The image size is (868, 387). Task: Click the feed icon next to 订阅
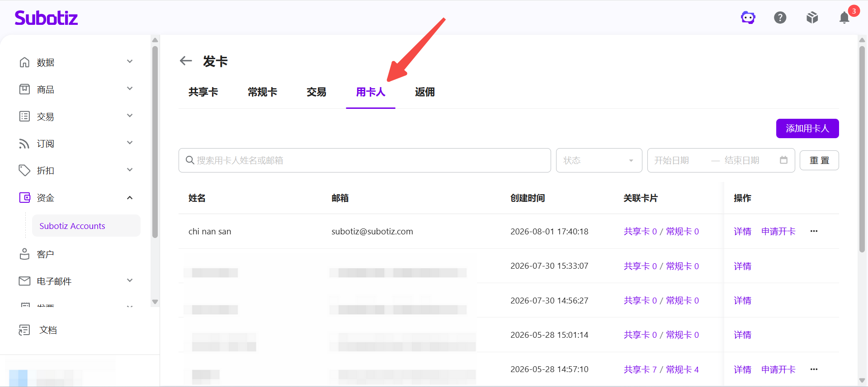coord(24,144)
